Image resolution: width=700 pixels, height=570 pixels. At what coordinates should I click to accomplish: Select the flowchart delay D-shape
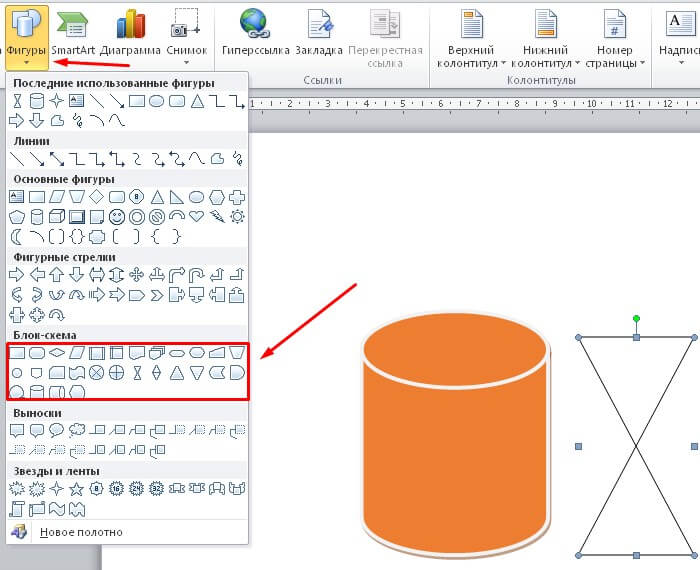click(x=237, y=373)
